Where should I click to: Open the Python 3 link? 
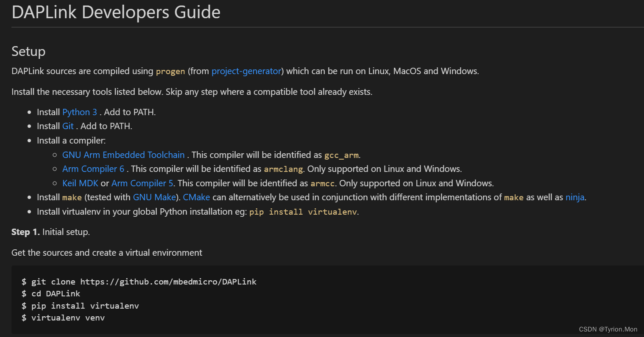(80, 112)
